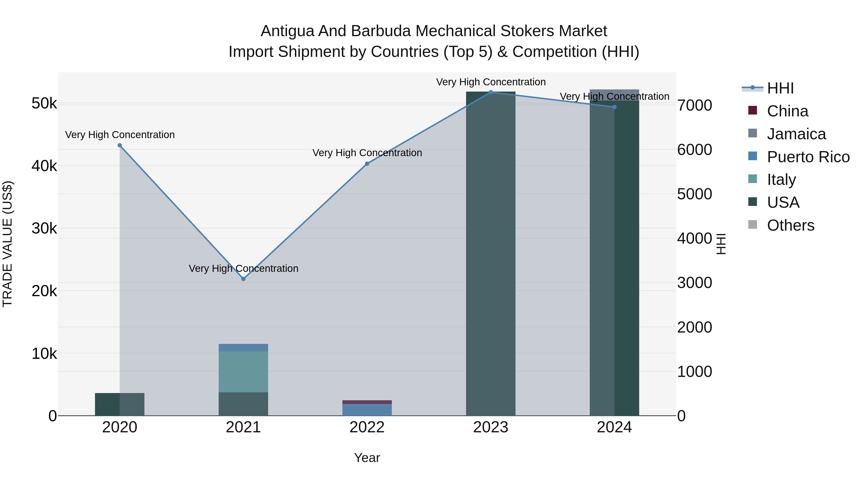Viewport: 868px width, 488px height.
Task: Click the '20k' left axis tick label
Action: (x=44, y=291)
